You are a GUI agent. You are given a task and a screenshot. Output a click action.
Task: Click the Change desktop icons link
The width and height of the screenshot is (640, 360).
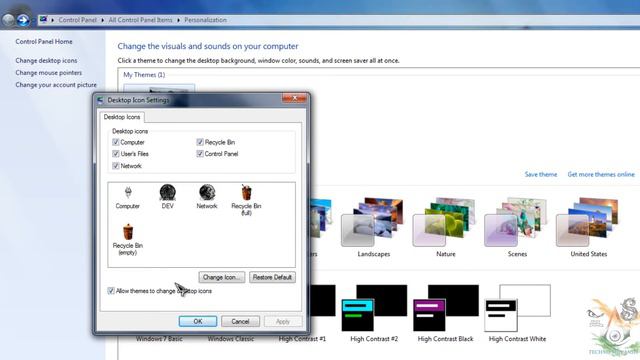tap(46, 60)
